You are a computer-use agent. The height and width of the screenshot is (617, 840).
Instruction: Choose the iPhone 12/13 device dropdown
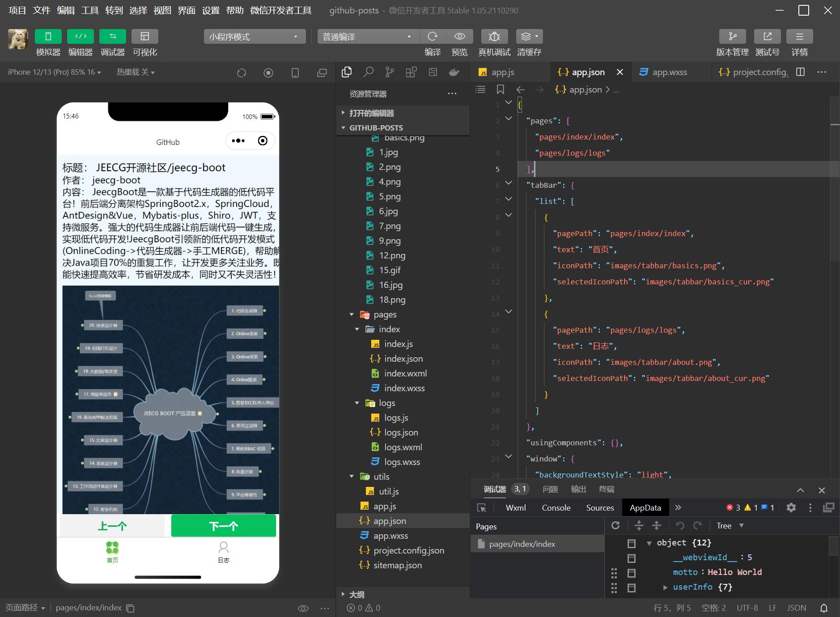(55, 72)
